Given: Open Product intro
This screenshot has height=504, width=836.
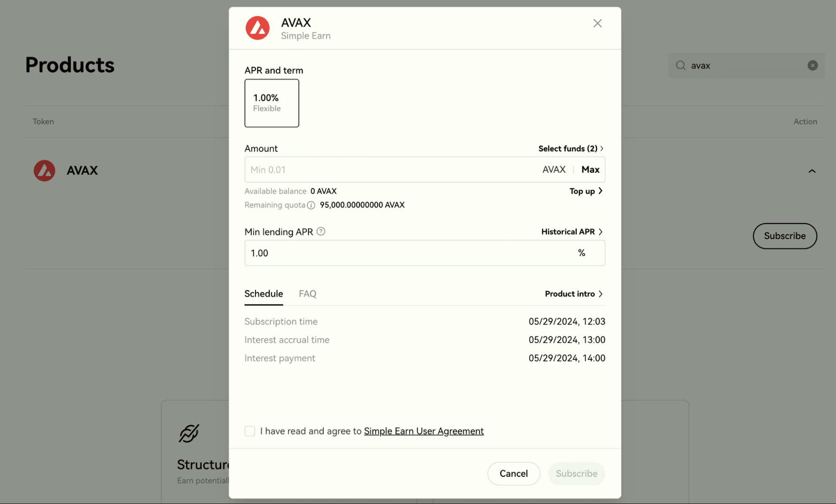Looking at the screenshot, I should pos(574,294).
